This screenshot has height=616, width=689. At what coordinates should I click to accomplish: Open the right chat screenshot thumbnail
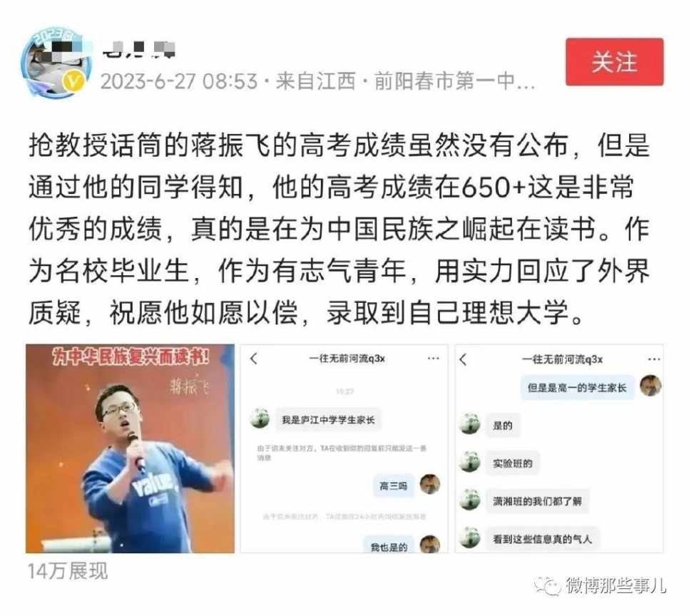559,448
